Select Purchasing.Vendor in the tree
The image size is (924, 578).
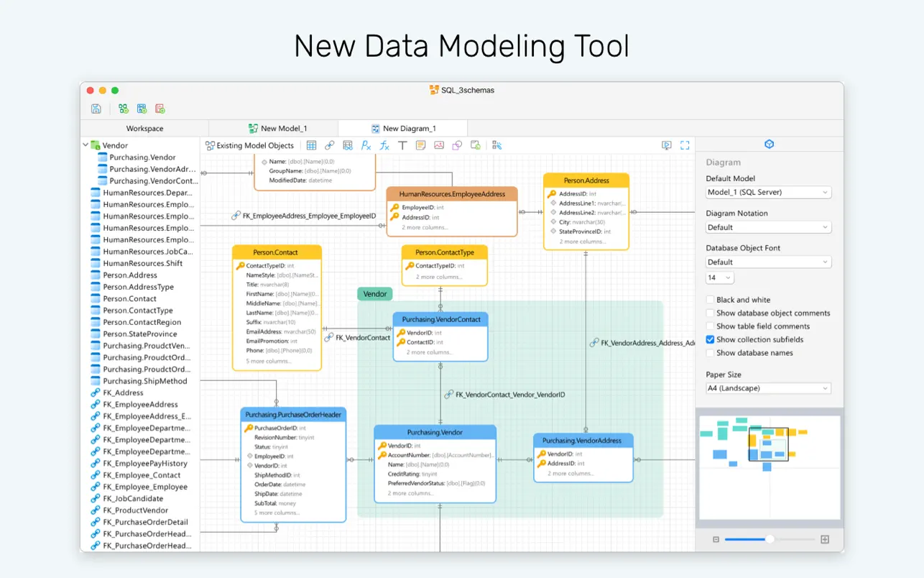point(142,157)
